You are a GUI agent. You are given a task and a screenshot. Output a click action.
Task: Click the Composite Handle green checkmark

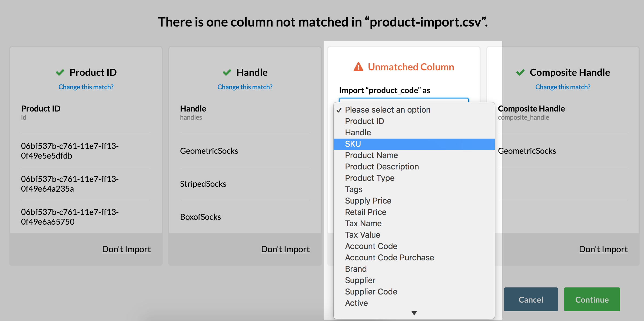(520, 73)
